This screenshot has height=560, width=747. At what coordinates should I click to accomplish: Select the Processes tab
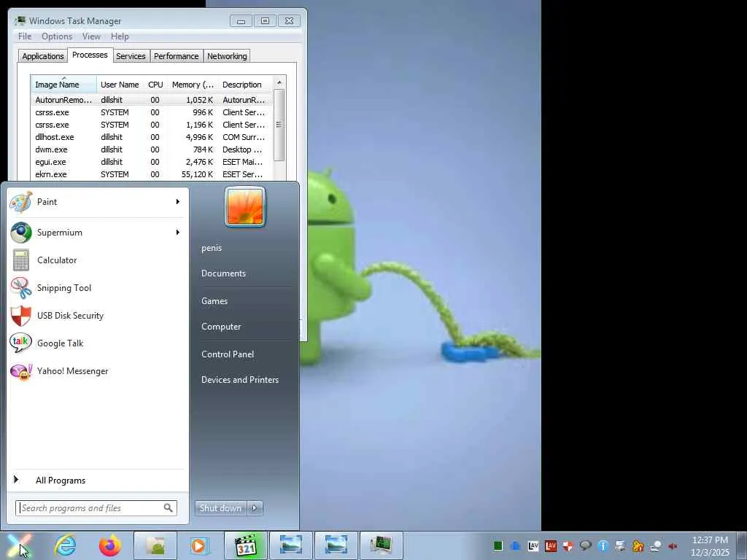click(x=90, y=55)
